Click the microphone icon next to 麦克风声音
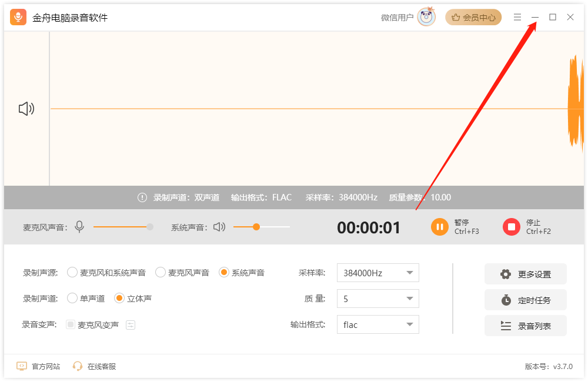588x382 pixels. [x=79, y=226]
